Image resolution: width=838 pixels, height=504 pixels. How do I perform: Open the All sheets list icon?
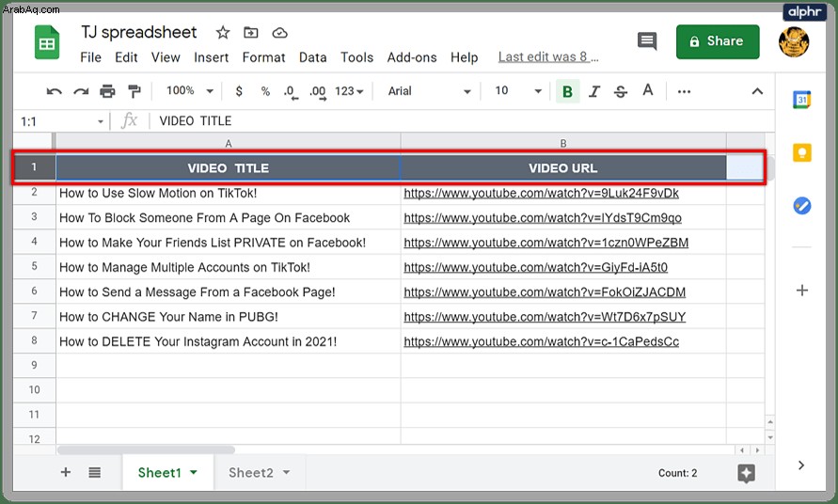pyautogui.click(x=95, y=472)
